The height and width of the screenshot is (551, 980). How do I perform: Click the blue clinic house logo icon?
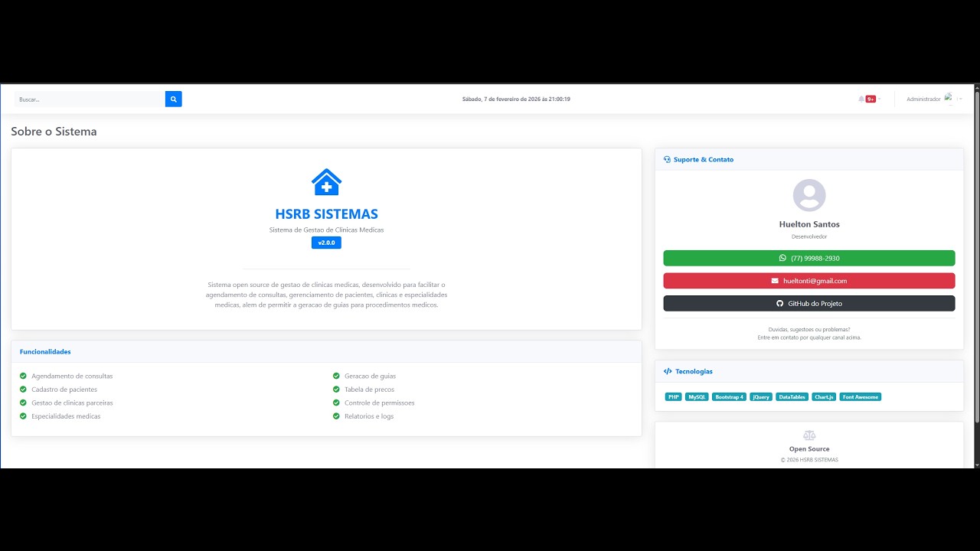(x=326, y=182)
